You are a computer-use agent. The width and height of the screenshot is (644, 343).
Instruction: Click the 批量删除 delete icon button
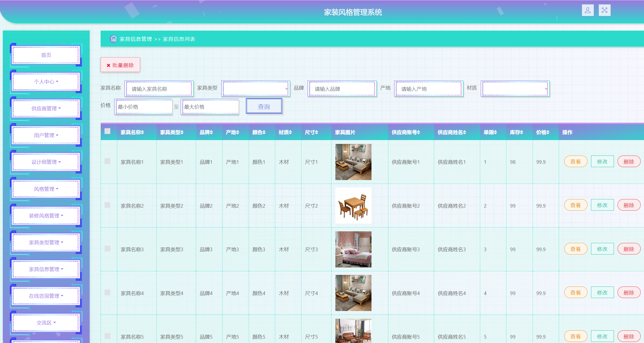click(108, 65)
